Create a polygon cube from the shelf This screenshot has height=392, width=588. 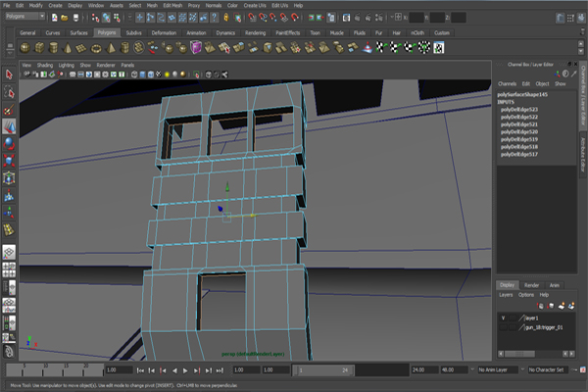(x=39, y=48)
